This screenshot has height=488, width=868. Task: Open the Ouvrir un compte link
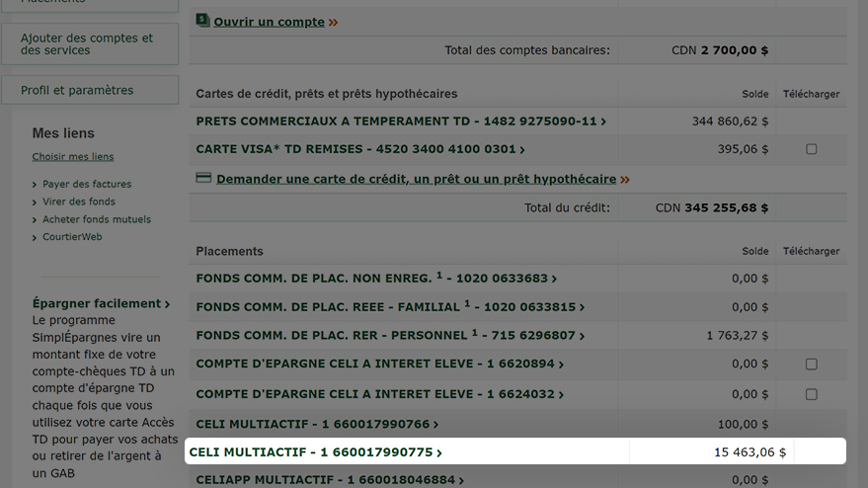coord(269,22)
